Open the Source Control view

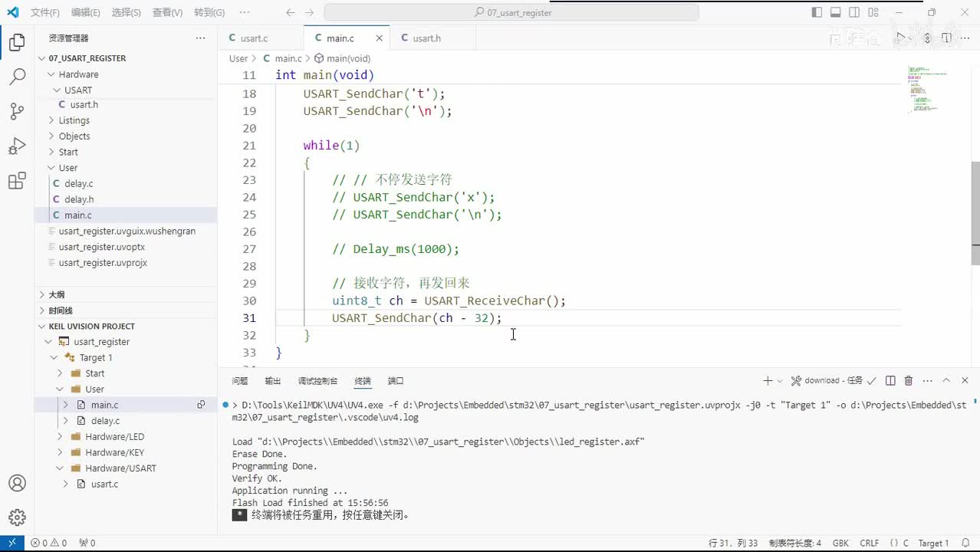coord(17,112)
